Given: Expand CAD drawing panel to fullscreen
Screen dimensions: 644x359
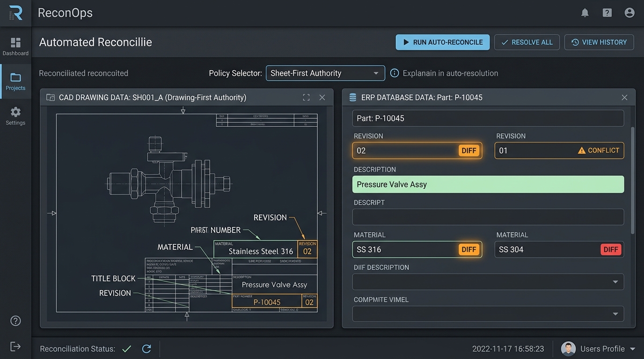Looking at the screenshot, I should [x=306, y=97].
